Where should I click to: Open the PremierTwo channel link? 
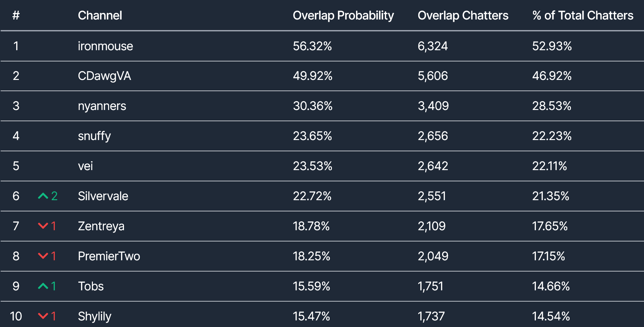pyautogui.click(x=109, y=256)
